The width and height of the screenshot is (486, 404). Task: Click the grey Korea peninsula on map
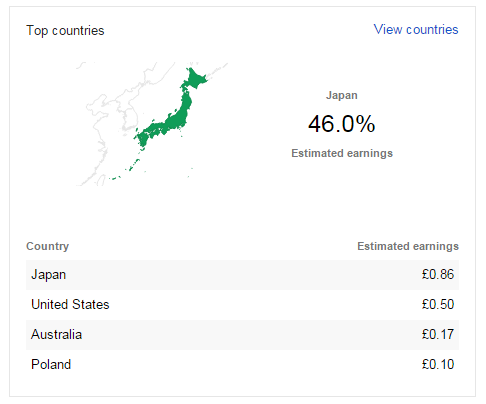pyautogui.click(x=128, y=120)
